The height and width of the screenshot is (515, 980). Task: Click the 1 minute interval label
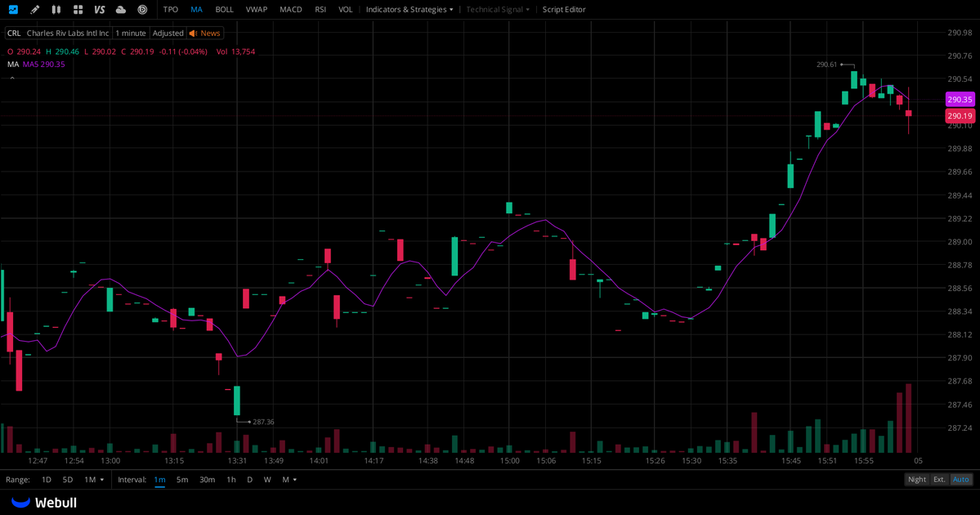[131, 34]
